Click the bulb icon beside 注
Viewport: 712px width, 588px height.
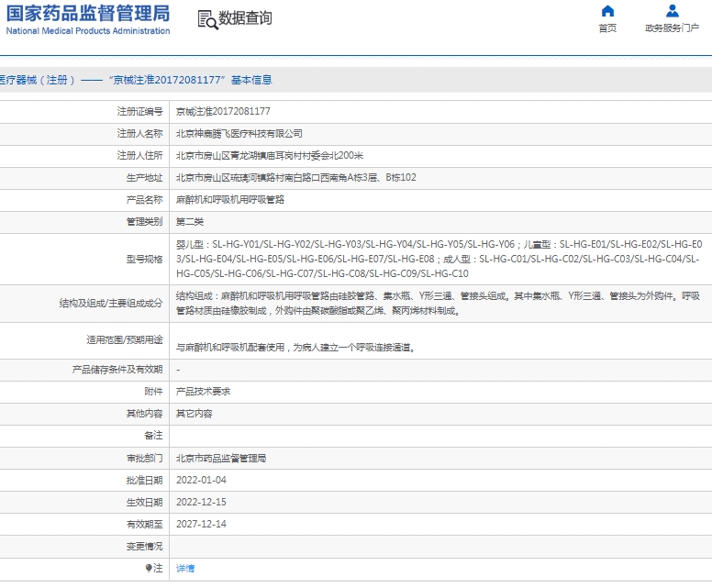(149, 568)
